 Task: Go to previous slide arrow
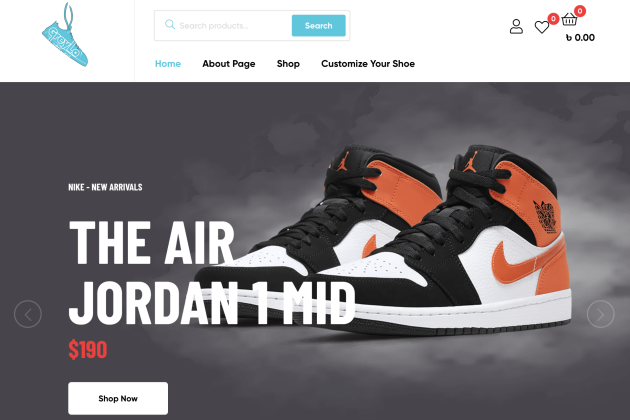click(28, 314)
